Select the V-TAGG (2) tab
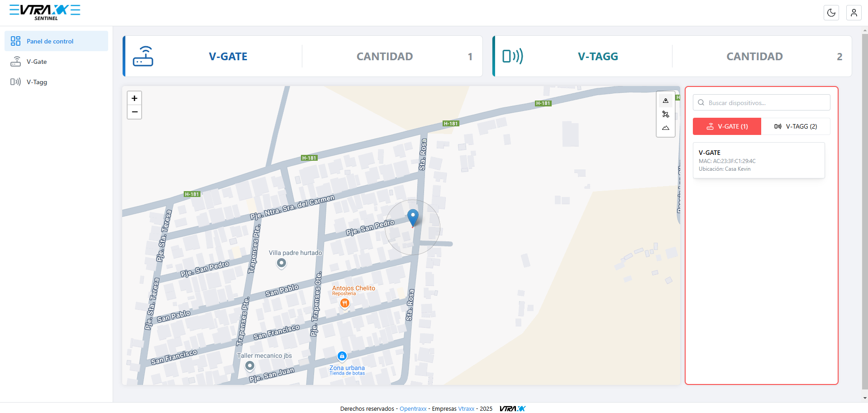The image size is (868, 413). [796, 126]
